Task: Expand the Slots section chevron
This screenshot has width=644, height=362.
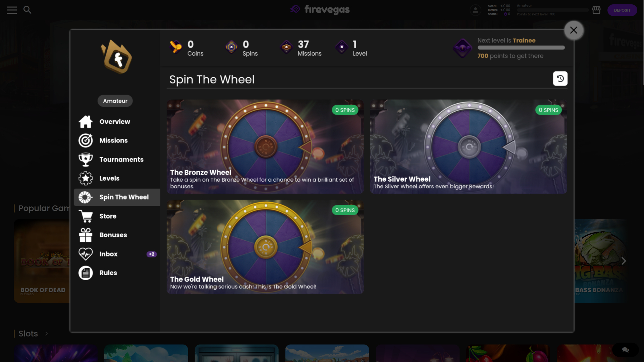Action: pos(47,334)
